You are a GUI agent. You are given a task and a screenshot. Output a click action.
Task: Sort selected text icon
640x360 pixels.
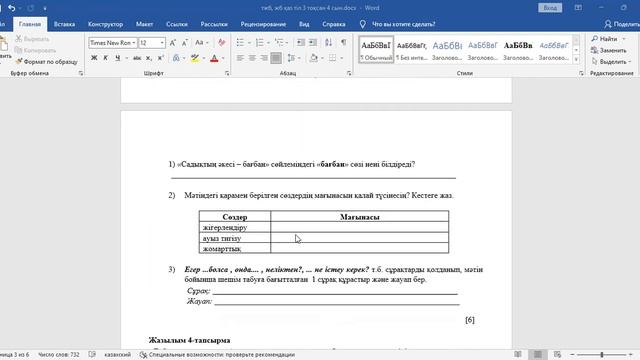[329, 43]
